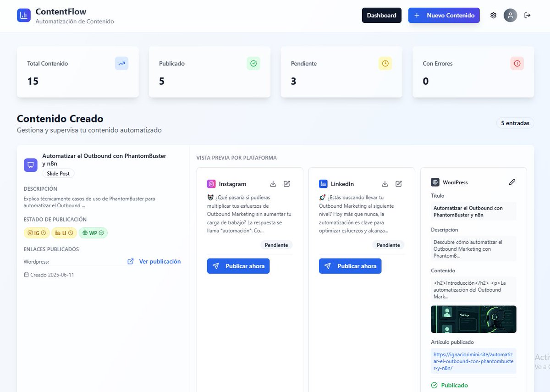This screenshot has height=392, width=550.
Task: Click the green Publicado check icon in WordPress card
Action: [434, 385]
